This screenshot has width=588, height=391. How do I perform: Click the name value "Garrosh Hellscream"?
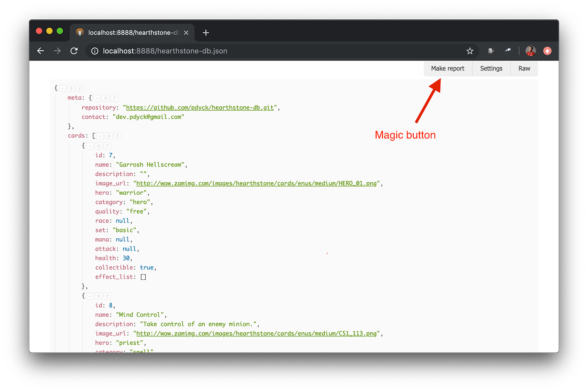pos(150,165)
